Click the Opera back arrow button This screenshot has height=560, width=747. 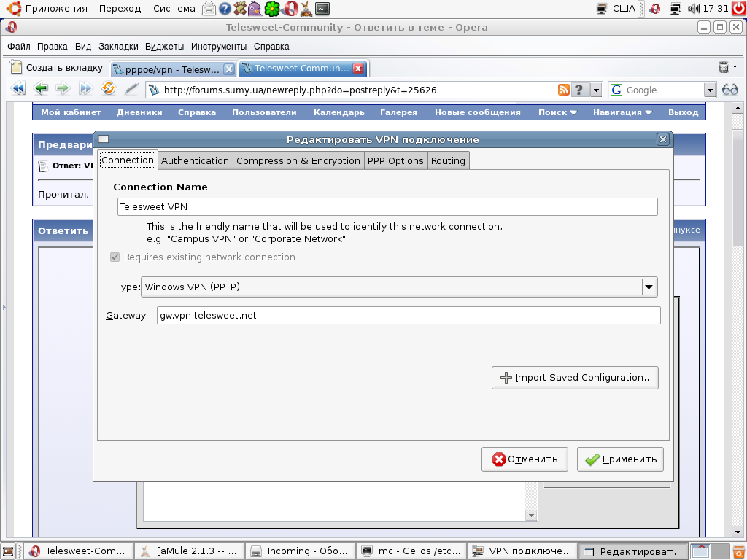pyautogui.click(x=41, y=89)
